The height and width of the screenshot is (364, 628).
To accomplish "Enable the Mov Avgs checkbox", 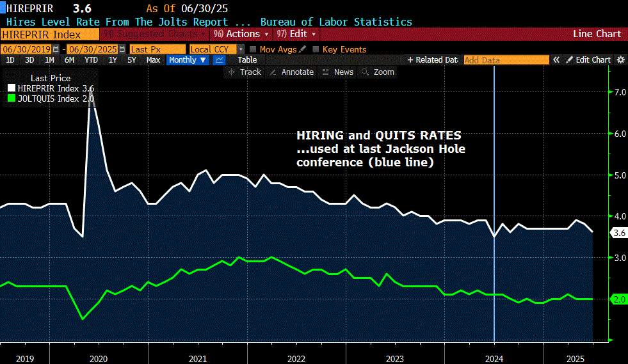I will click(x=253, y=49).
